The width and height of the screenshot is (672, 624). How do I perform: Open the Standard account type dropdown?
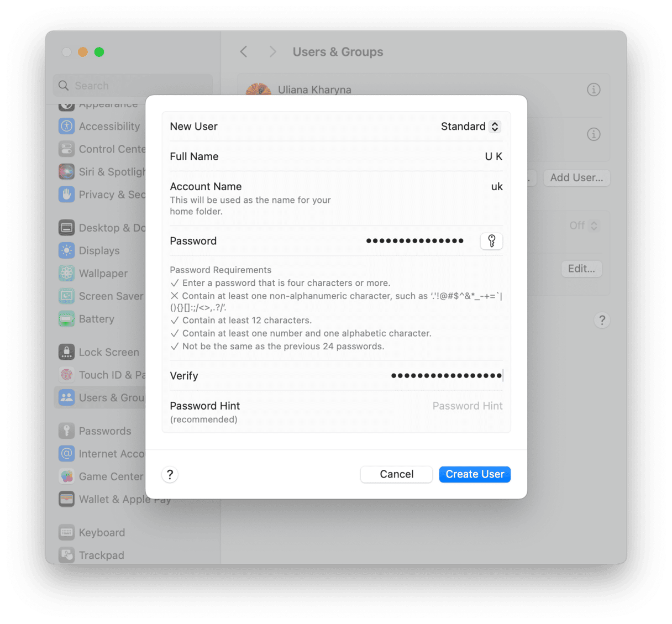[x=470, y=127]
